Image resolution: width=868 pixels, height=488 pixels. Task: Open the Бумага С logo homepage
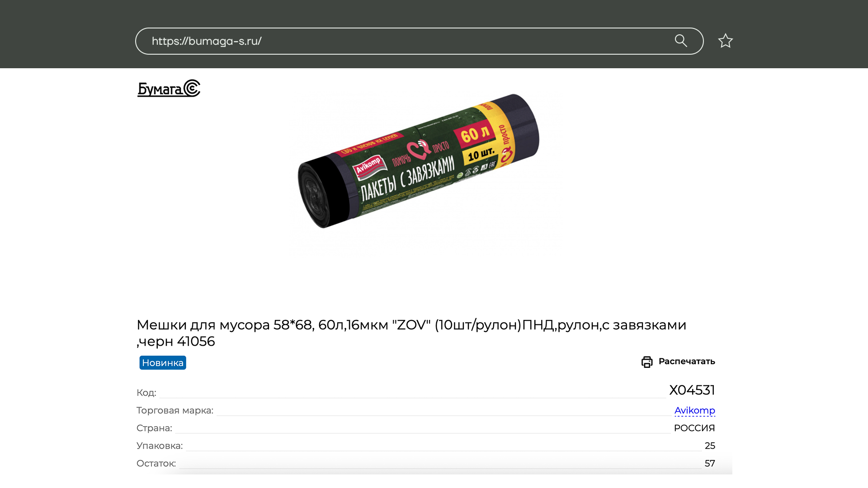click(x=169, y=89)
